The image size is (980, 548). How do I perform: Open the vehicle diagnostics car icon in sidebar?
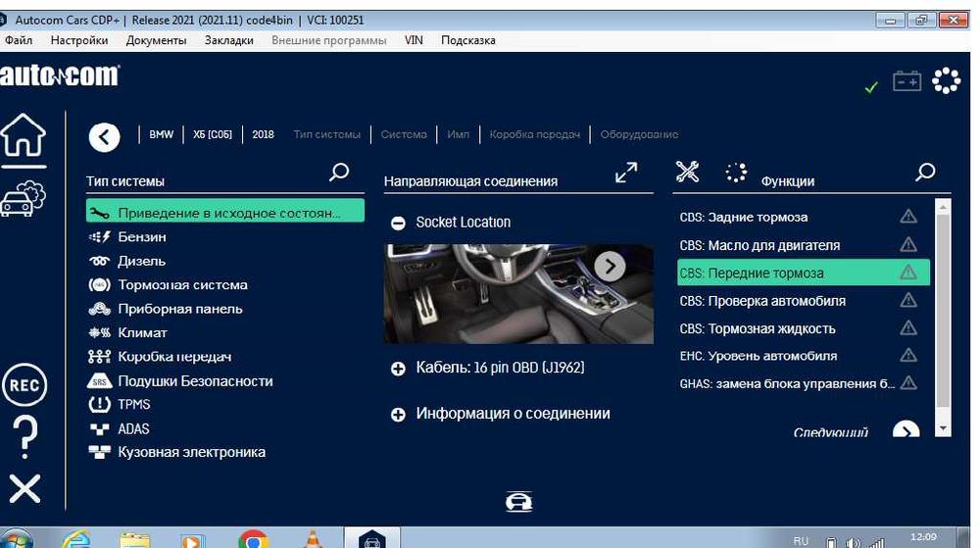click(x=24, y=199)
